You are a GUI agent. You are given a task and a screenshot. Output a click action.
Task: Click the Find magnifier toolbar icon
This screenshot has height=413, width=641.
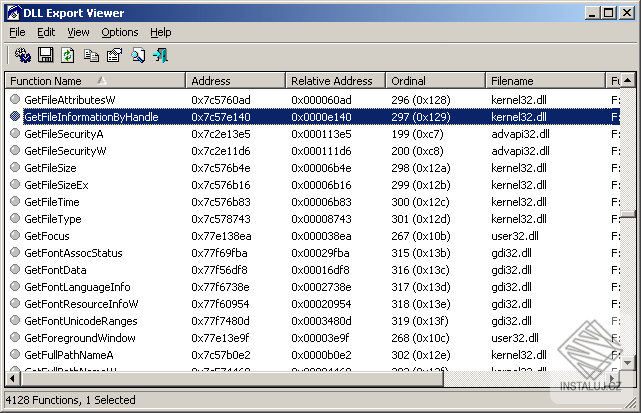click(138, 55)
